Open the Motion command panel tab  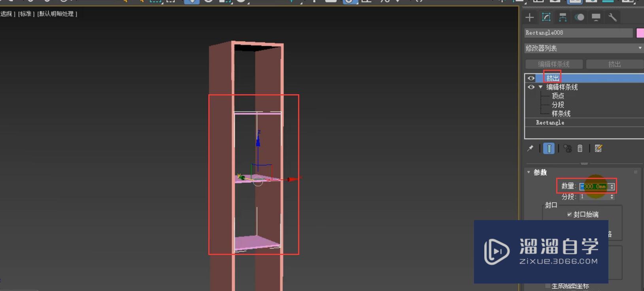(x=579, y=17)
